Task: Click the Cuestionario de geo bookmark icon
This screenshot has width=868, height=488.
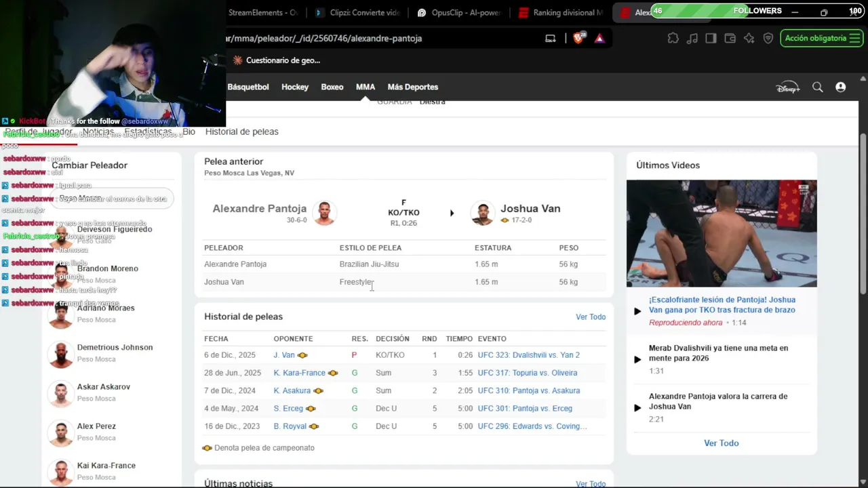Action: click(237, 60)
